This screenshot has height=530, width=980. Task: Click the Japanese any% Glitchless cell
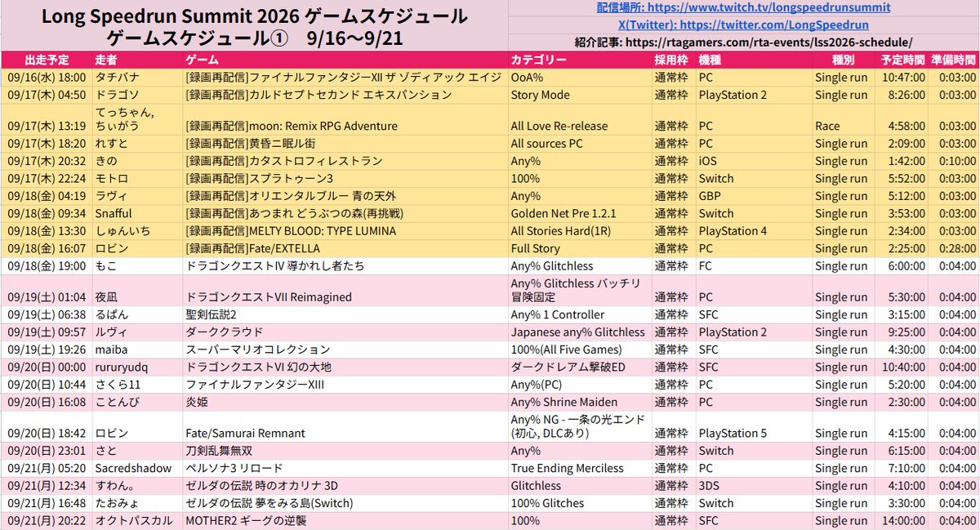(579, 332)
